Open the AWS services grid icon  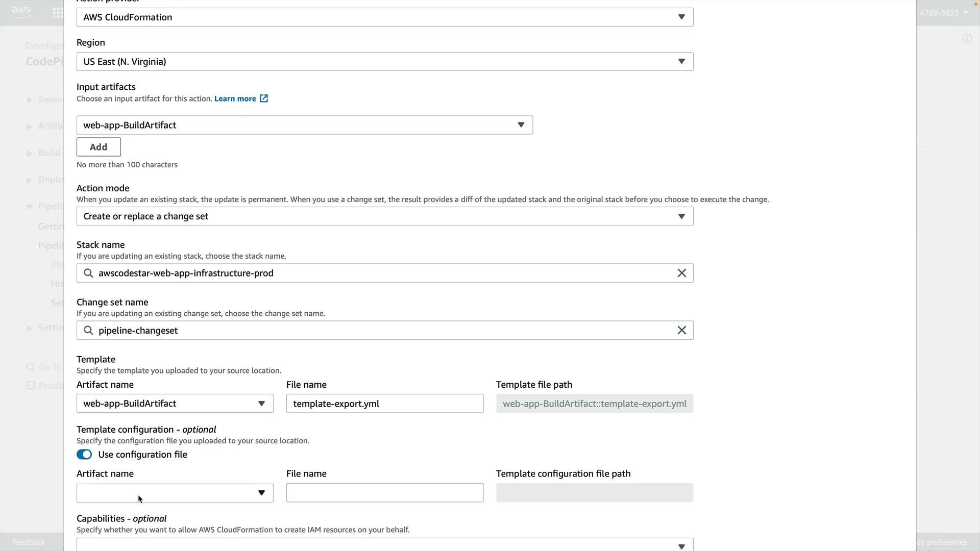[x=58, y=13]
